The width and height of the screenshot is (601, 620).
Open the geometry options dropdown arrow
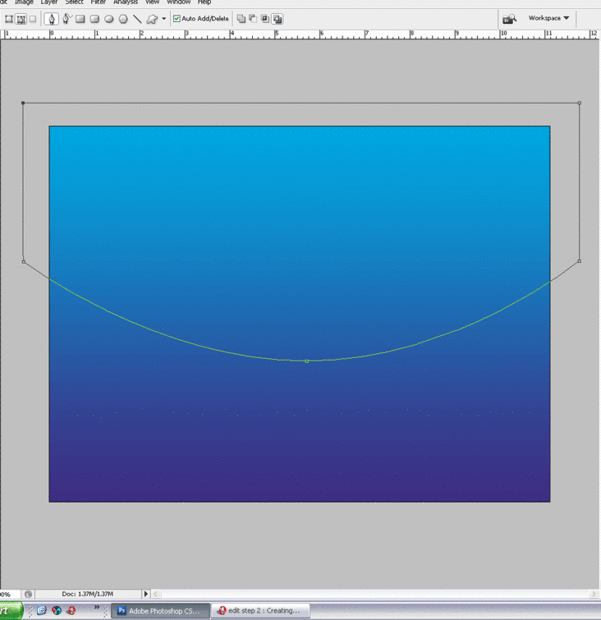click(164, 19)
